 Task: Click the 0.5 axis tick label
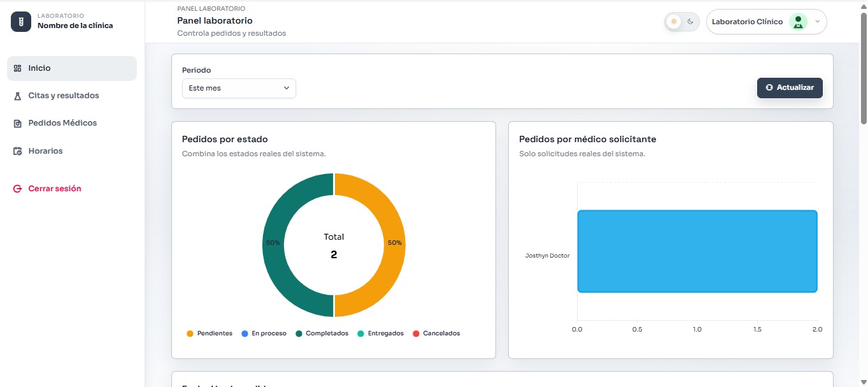pyautogui.click(x=637, y=330)
